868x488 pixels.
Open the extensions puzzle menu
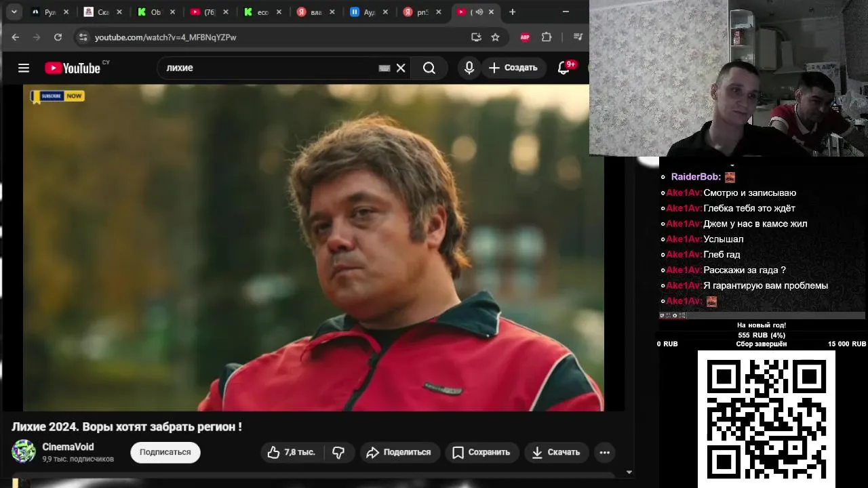click(547, 37)
